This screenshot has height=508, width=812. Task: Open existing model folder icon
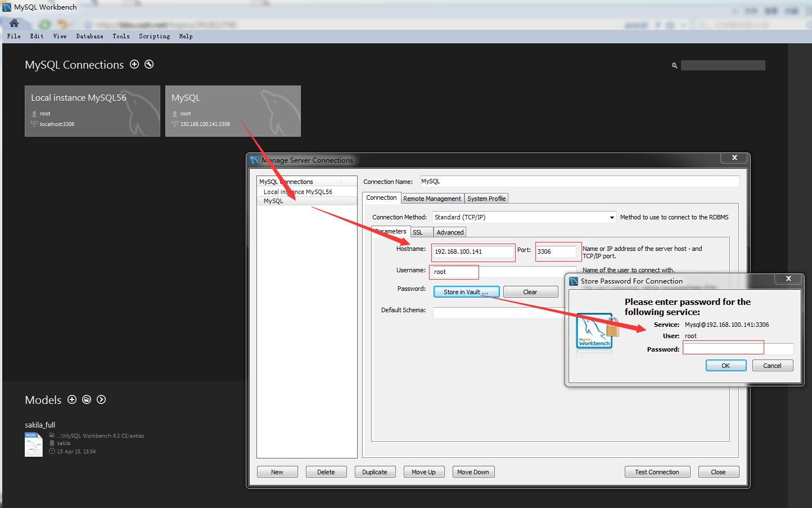[87, 399]
